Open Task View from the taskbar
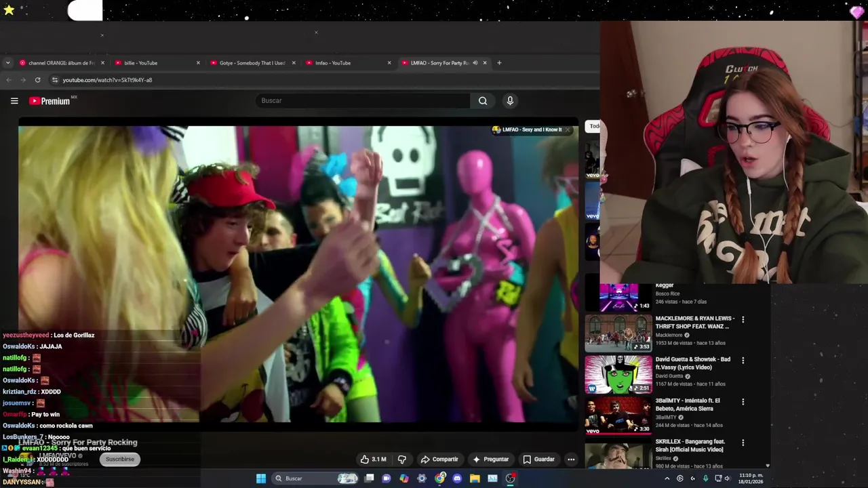The width and height of the screenshot is (868, 488). (x=369, y=479)
